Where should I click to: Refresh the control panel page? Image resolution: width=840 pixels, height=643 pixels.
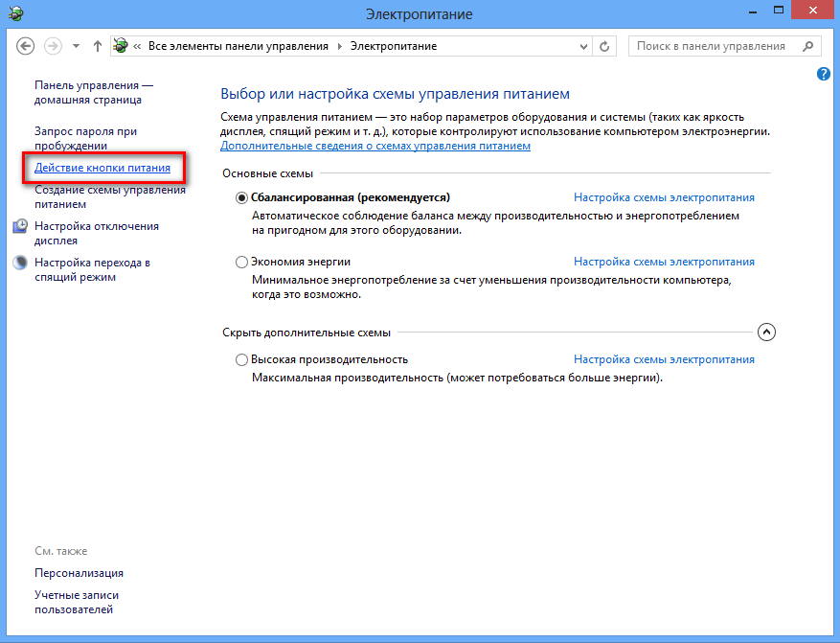(x=604, y=46)
